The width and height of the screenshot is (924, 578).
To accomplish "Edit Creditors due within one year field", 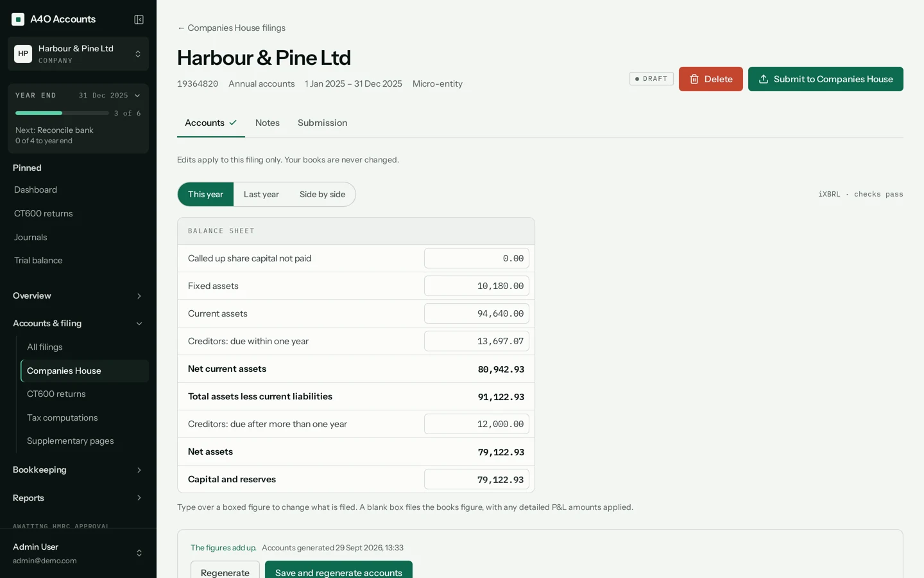I will 477,341.
